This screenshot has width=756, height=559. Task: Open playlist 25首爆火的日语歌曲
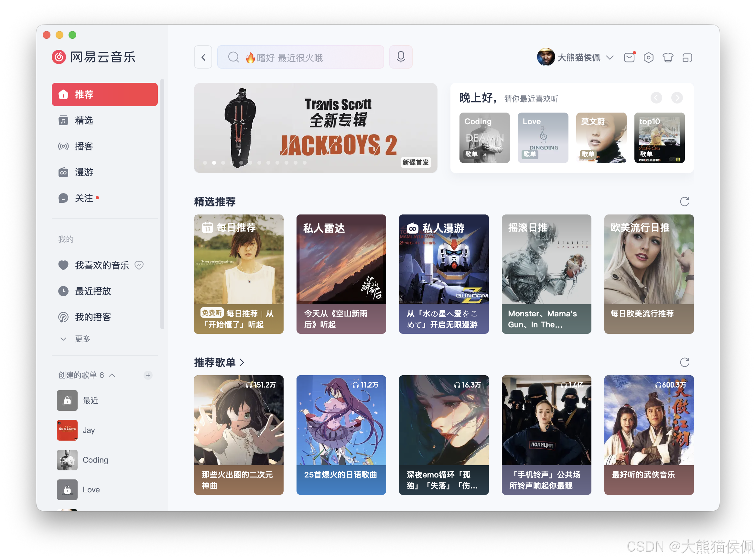(341, 435)
